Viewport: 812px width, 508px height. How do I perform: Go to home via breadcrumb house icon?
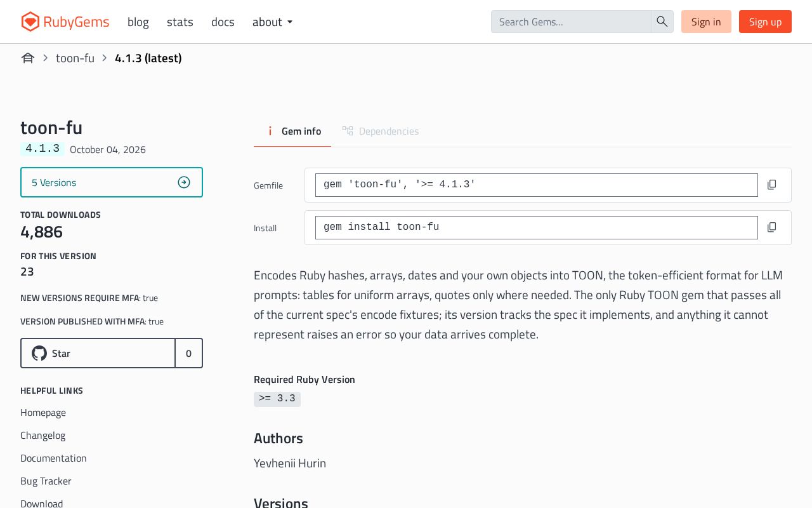[27, 58]
